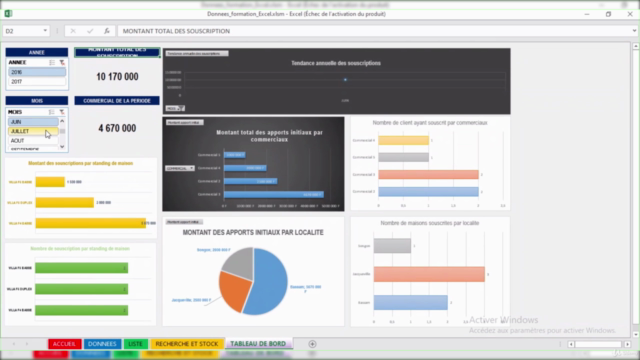
Task: Click the 'Bassam' pie data label
Action: coord(306,289)
